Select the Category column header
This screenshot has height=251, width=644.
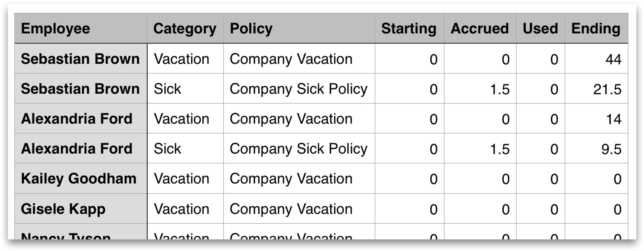185,28
